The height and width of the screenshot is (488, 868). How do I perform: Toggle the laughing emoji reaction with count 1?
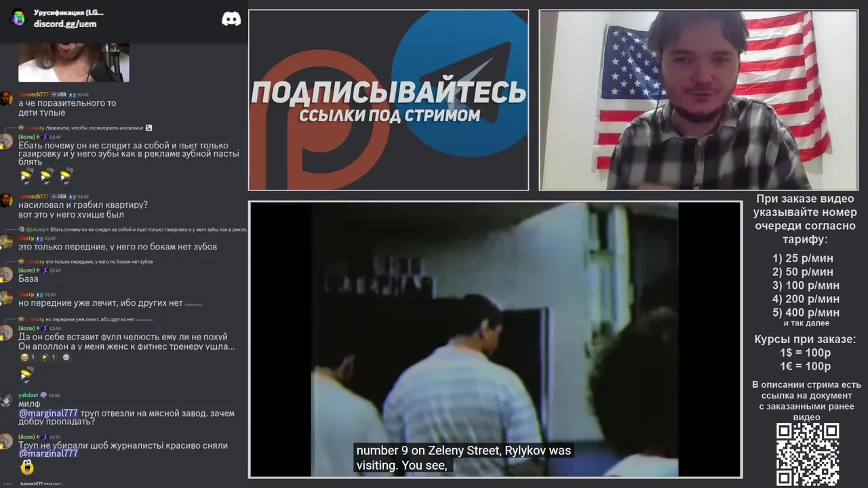point(28,357)
